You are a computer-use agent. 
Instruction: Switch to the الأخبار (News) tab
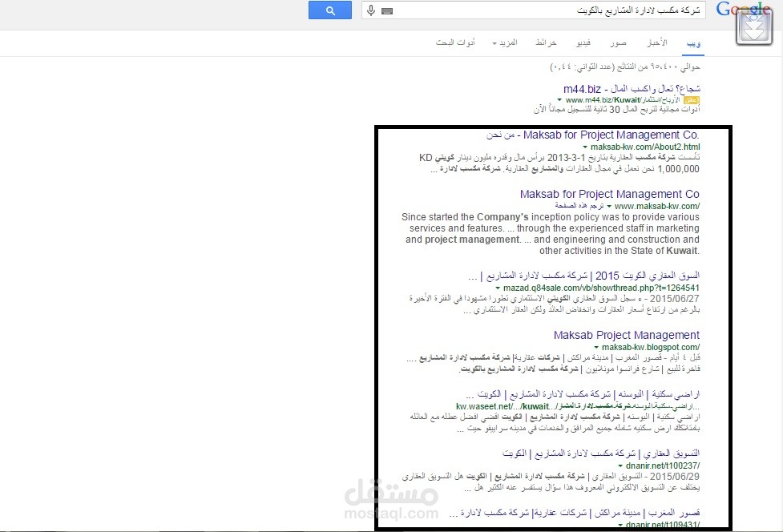(657, 43)
